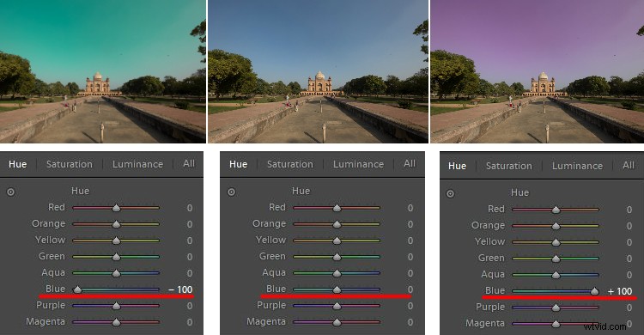Viewport: 644px width, 335px height.
Task: Click the Yellow value field in the right panel
Action: (629, 242)
